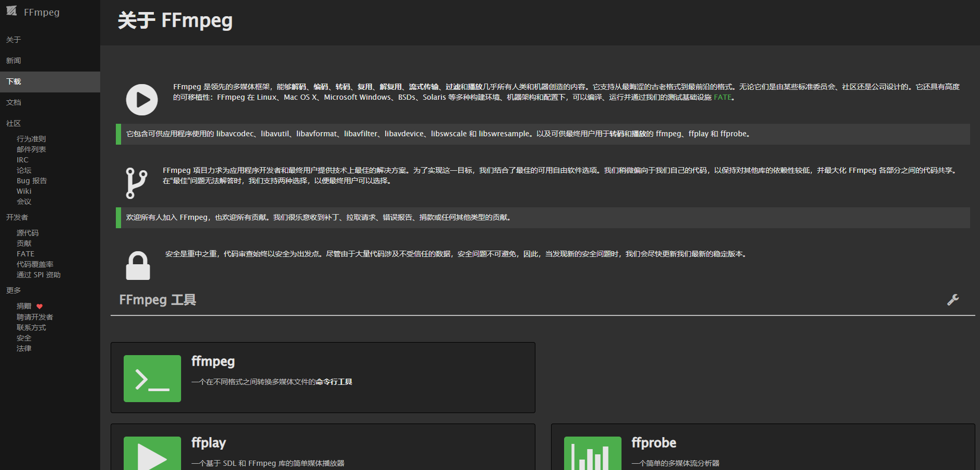Open ffplay via its green play icon

[x=152, y=456]
